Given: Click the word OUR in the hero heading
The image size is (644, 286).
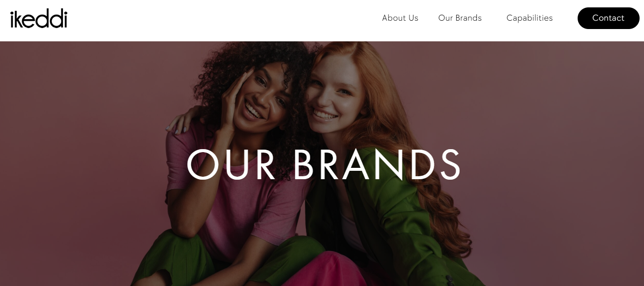Looking at the screenshot, I should [231, 164].
